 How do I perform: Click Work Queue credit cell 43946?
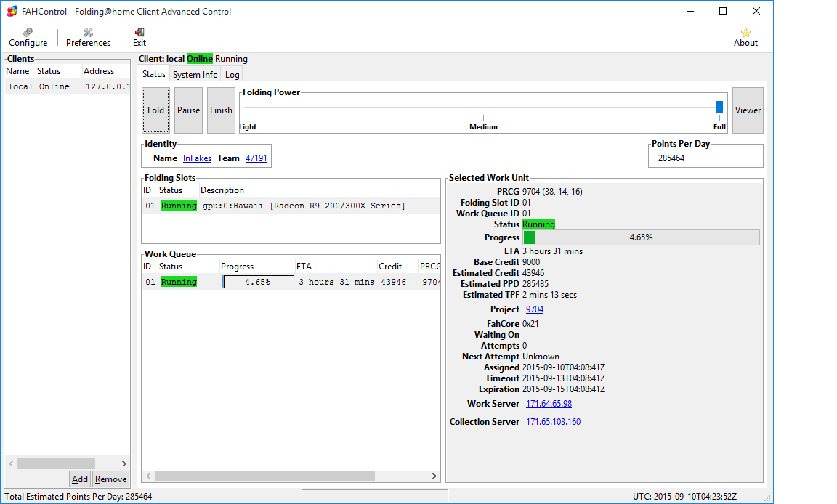coord(393,282)
